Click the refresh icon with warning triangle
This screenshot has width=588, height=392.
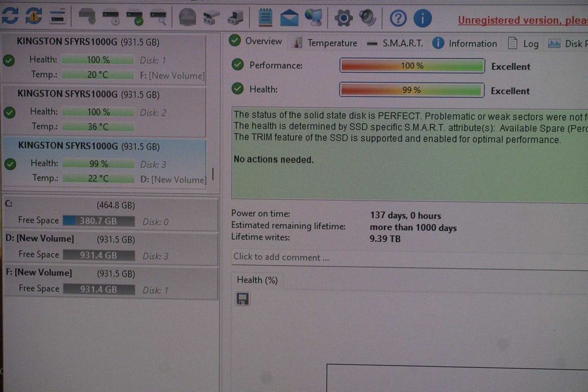34,16
